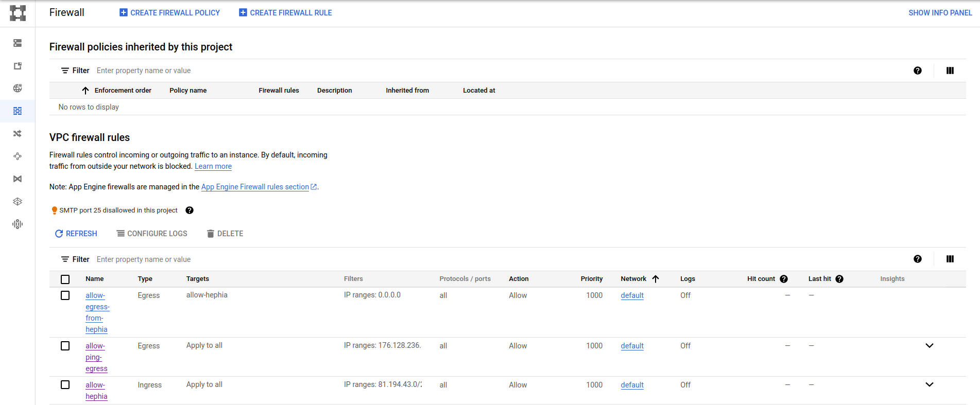Expand the allow-ping-egress rule row
This screenshot has height=405, width=980.
(929, 346)
